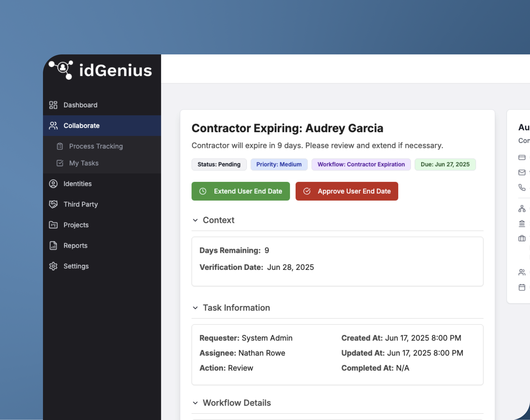The image size is (530, 420).
Task: Click the org hierarchy icon in side panel
Action: (x=522, y=209)
